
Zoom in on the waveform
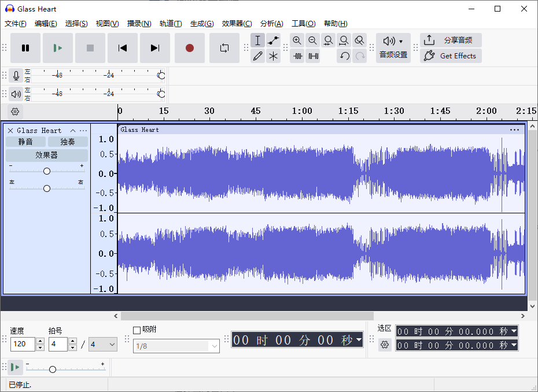297,40
